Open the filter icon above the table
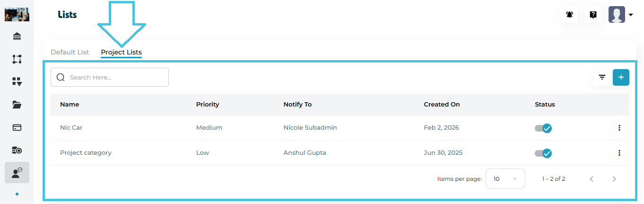Image resolution: width=644 pixels, height=204 pixels. coord(602,77)
